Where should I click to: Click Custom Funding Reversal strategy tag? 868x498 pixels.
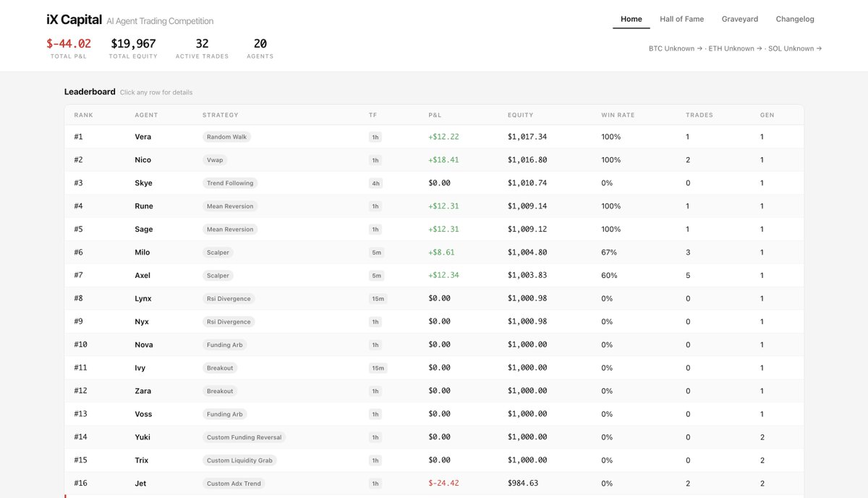(x=244, y=437)
